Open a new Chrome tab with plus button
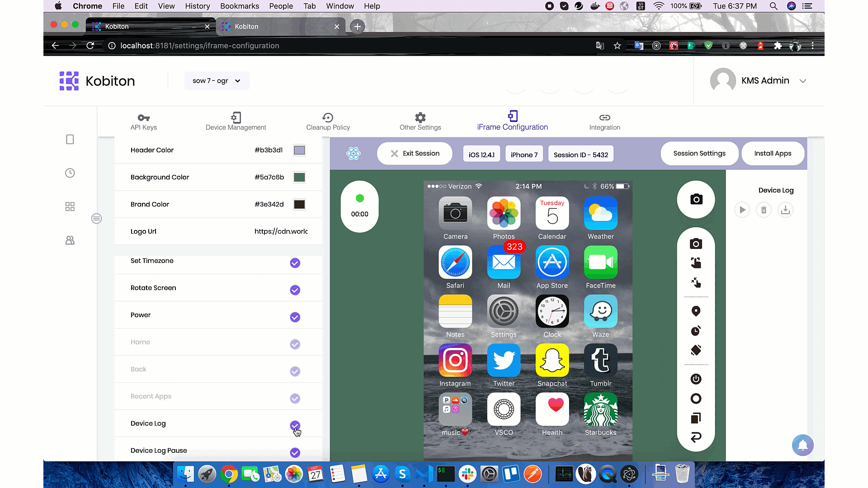This screenshot has height=488, width=868. pyautogui.click(x=357, y=27)
